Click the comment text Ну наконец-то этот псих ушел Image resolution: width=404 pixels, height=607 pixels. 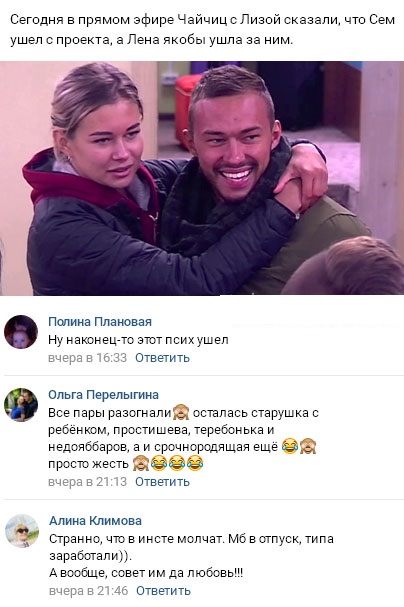click(138, 340)
